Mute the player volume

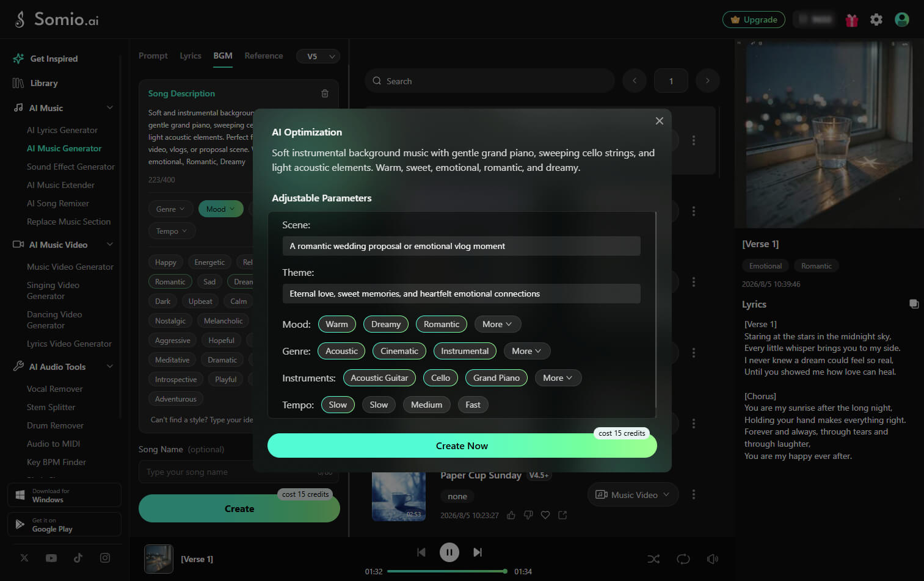[713, 559]
